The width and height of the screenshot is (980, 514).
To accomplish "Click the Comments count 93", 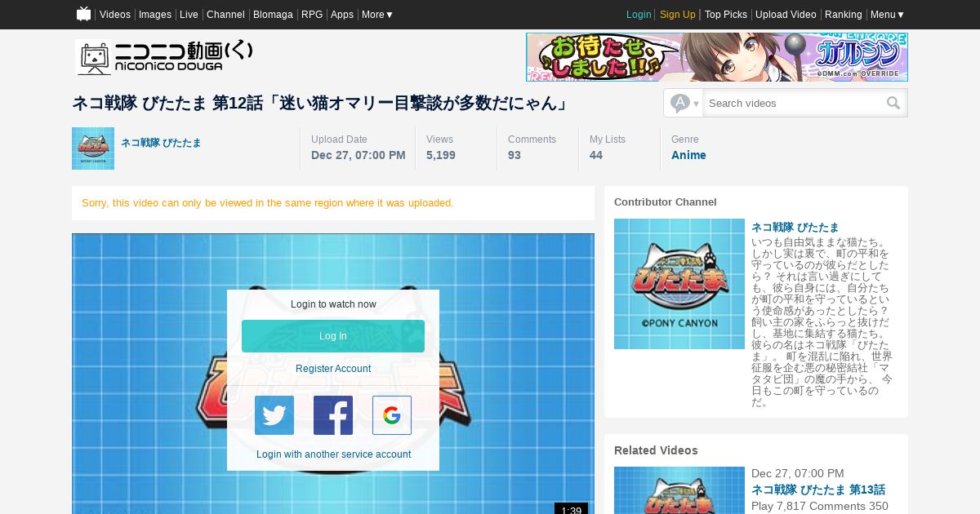I will [x=514, y=155].
